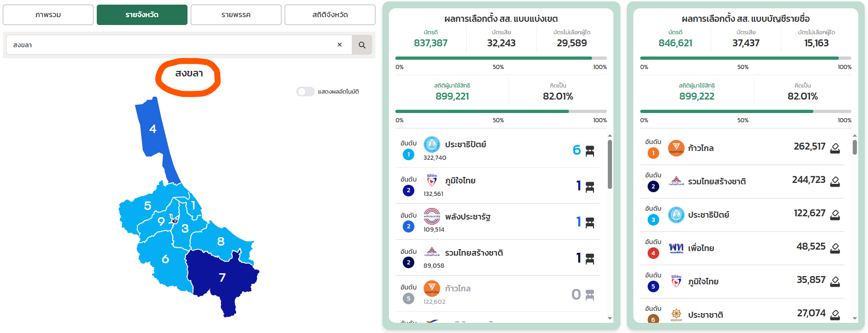
Task: Click the province search input field
Action: [x=171, y=45]
